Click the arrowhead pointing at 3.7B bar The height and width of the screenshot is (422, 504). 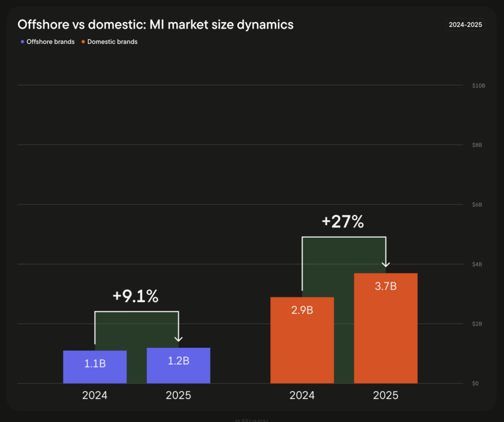[386, 264]
